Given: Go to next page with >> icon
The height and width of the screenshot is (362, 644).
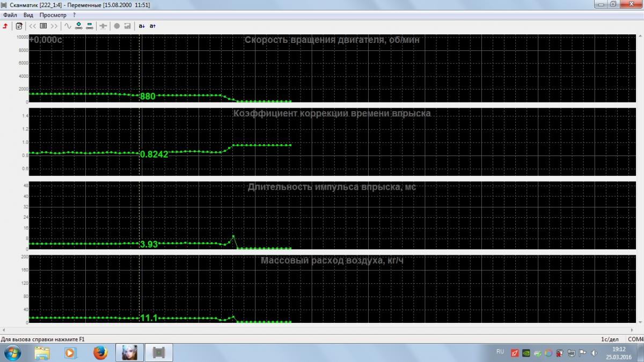Looking at the screenshot, I should click(54, 26).
